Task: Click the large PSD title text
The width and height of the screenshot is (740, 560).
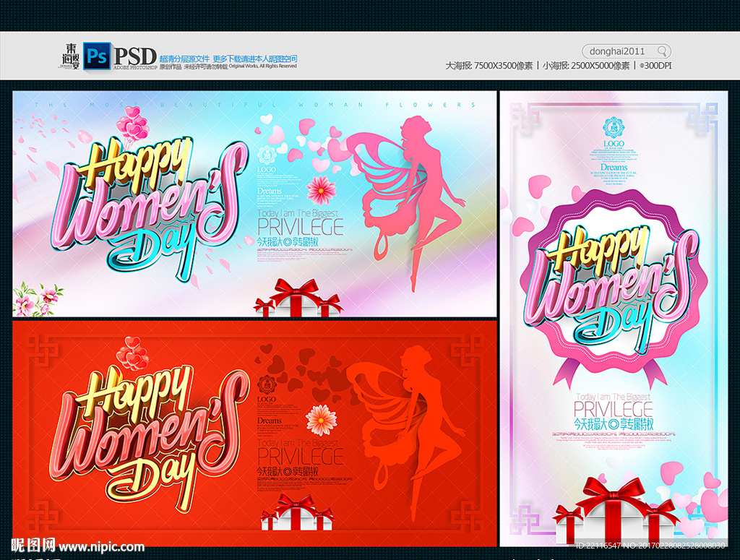Action: (x=135, y=56)
